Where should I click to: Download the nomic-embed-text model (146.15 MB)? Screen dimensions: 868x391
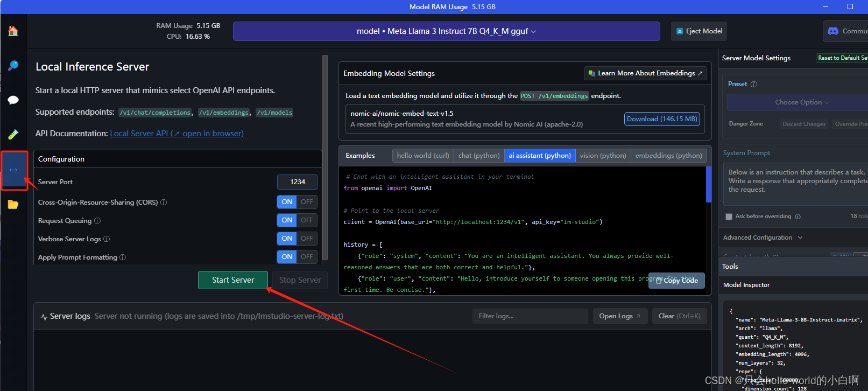pos(662,119)
